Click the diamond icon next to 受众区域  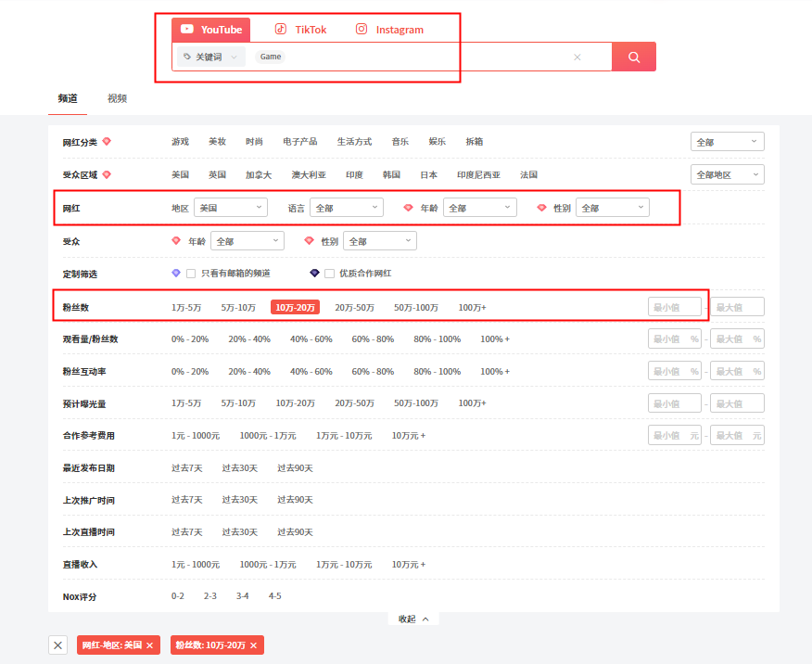pyautogui.click(x=107, y=175)
